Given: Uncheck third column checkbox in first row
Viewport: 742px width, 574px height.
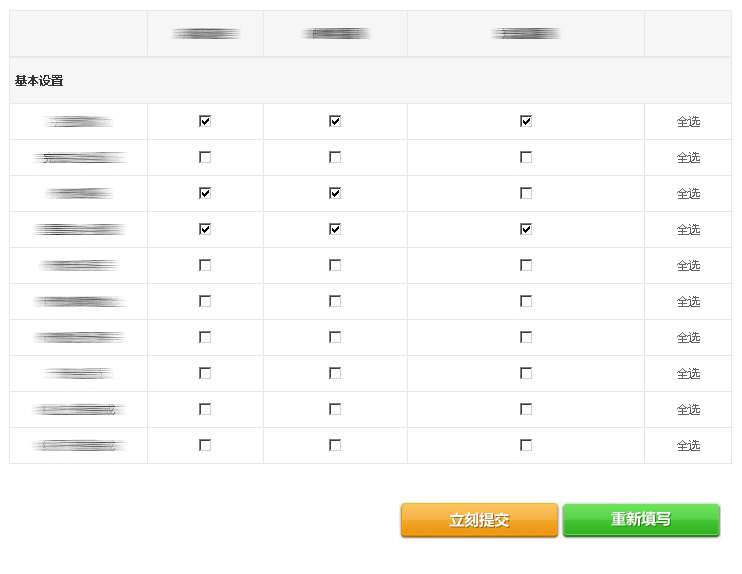Looking at the screenshot, I should pos(526,121).
